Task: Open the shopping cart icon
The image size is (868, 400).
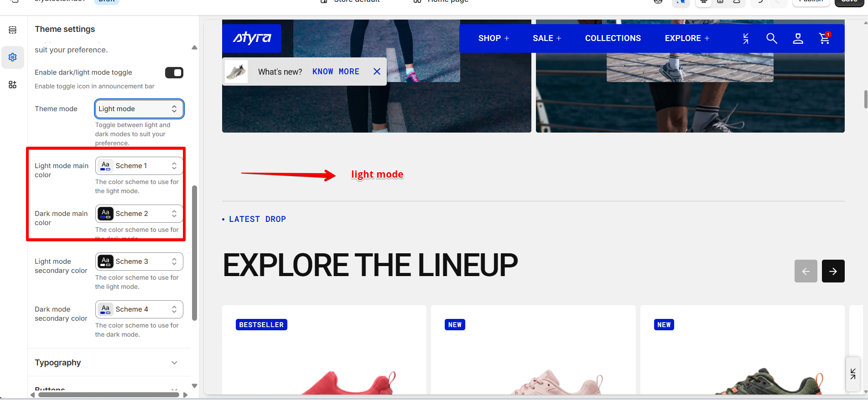Action: tap(825, 38)
